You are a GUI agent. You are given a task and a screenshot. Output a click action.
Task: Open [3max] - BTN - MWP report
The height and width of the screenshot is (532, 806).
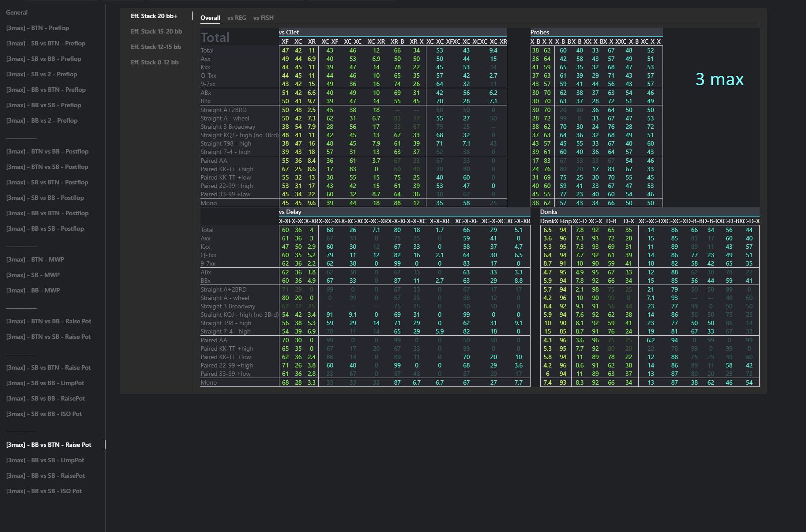click(x=35, y=259)
